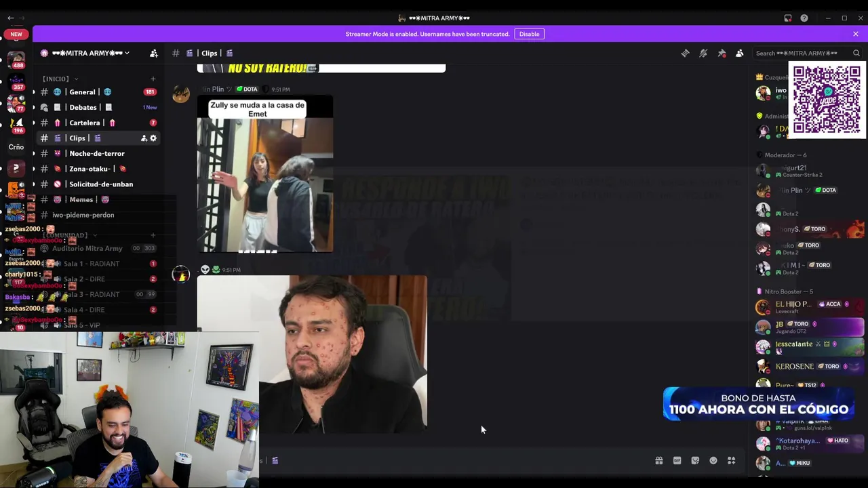This screenshot has height=488, width=868.
Task: Open the emoji picker
Action: (713, 461)
